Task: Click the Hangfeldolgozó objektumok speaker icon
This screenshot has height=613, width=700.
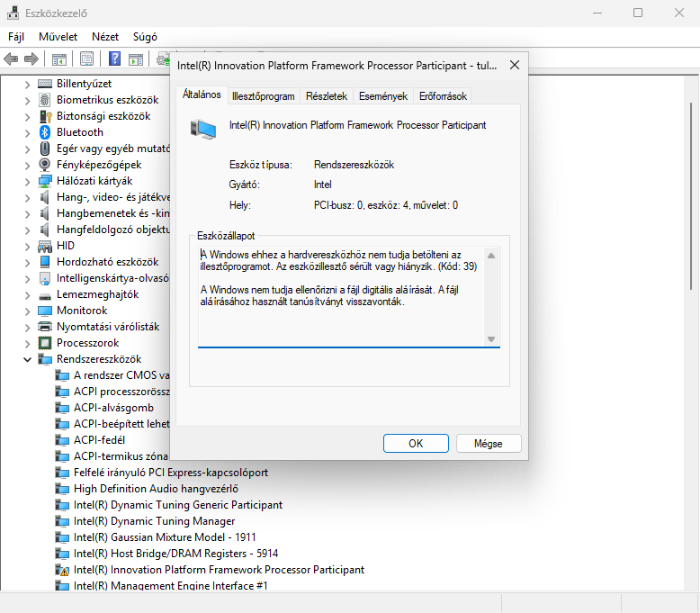Action: (45, 230)
